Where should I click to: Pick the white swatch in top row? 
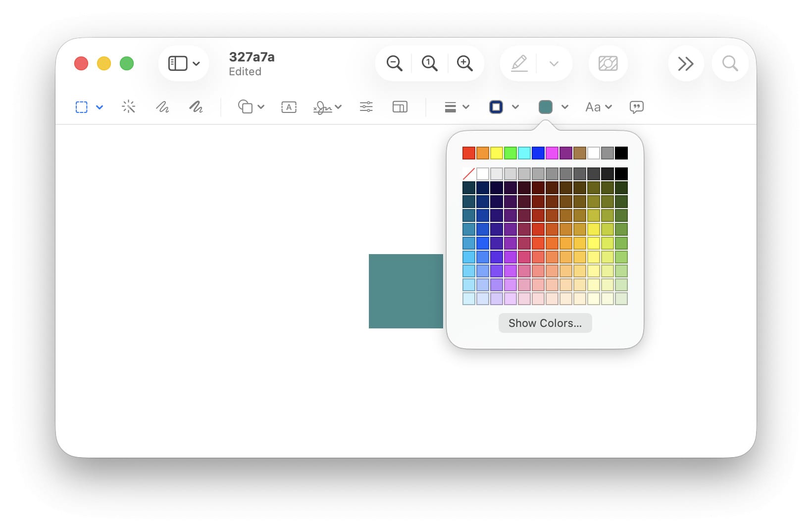click(594, 153)
